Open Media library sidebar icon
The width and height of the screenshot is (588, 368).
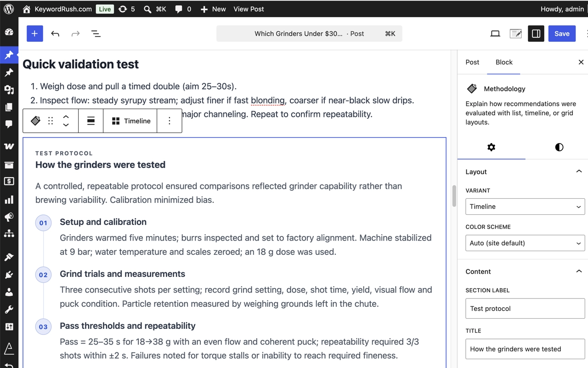click(9, 90)
